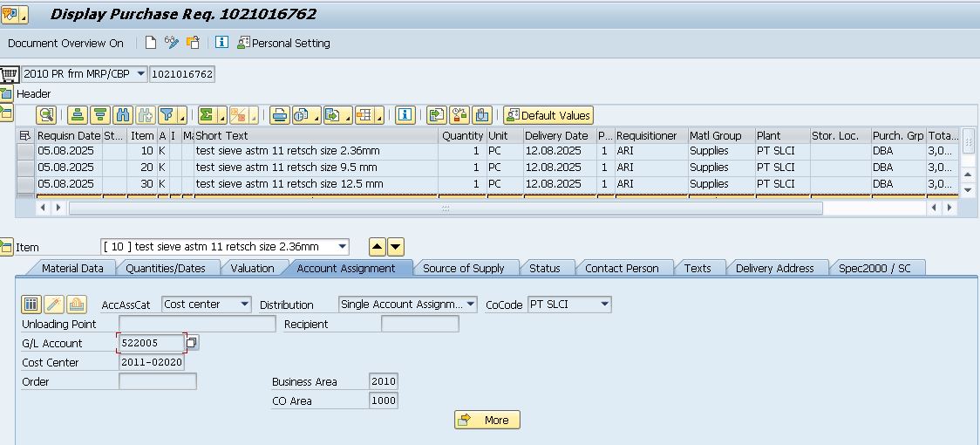The height and width of the screenshot is (445, 980).
Task: Expand the Header section
Action: pos(6,94)
